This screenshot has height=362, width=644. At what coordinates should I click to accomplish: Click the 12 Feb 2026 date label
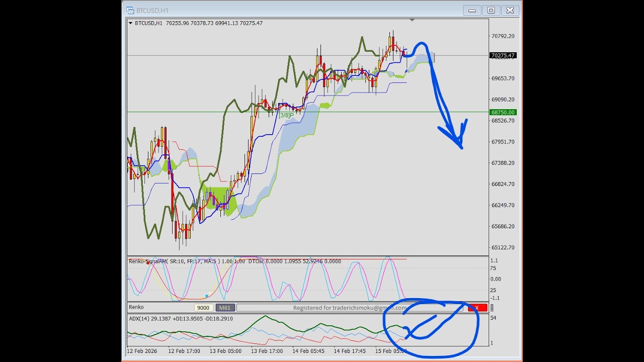tap(143, 351)
